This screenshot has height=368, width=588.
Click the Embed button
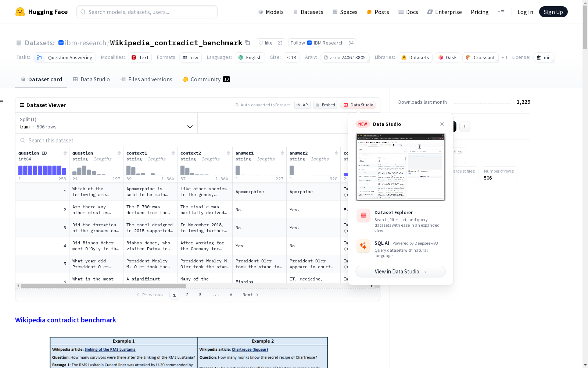tap(325, 105)
